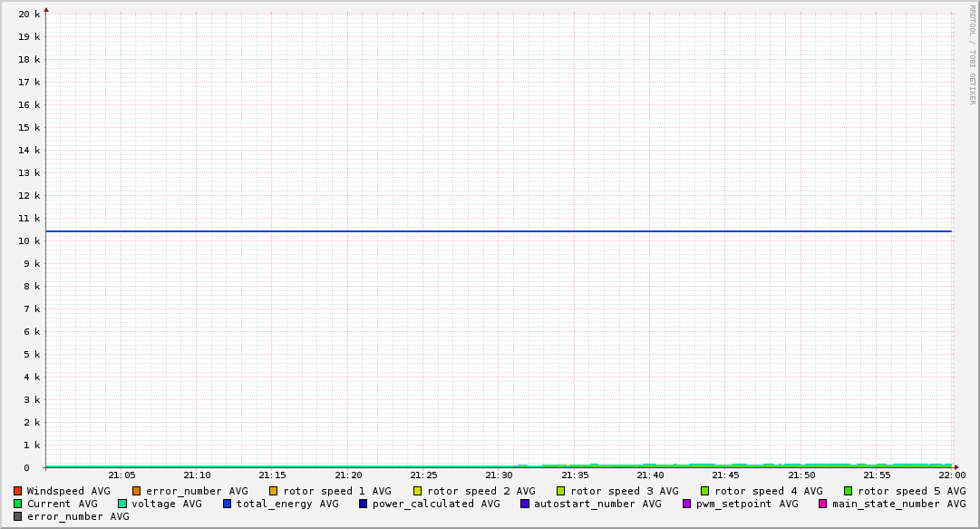The height and width of the screenshot is (529, 980).
Task: Click the pink main_state_number AVG swatch
Action: point(823,504)
